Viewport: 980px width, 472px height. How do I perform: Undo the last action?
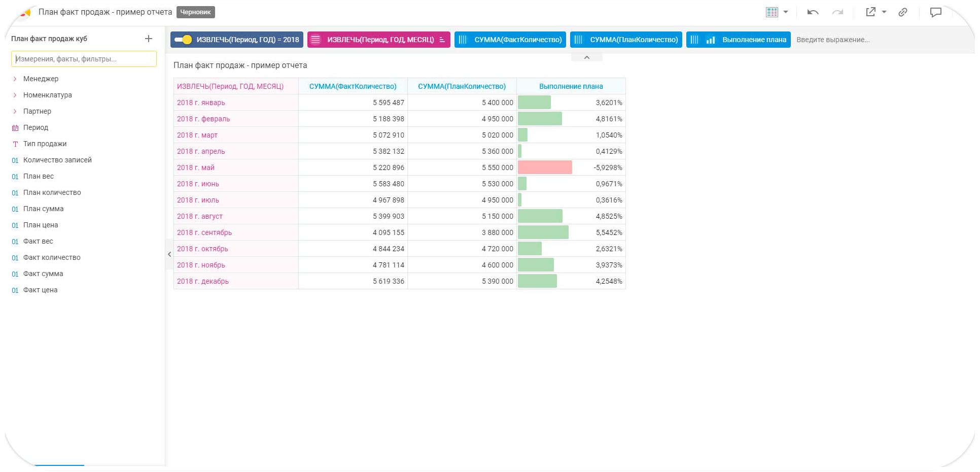[x=813, y=12]
